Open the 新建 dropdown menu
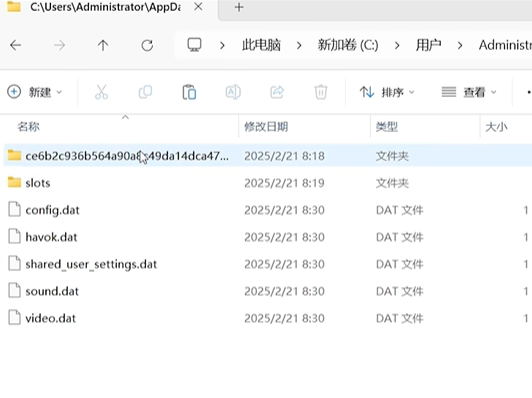This screenshot has height=398, width=532. coord(35,92)
